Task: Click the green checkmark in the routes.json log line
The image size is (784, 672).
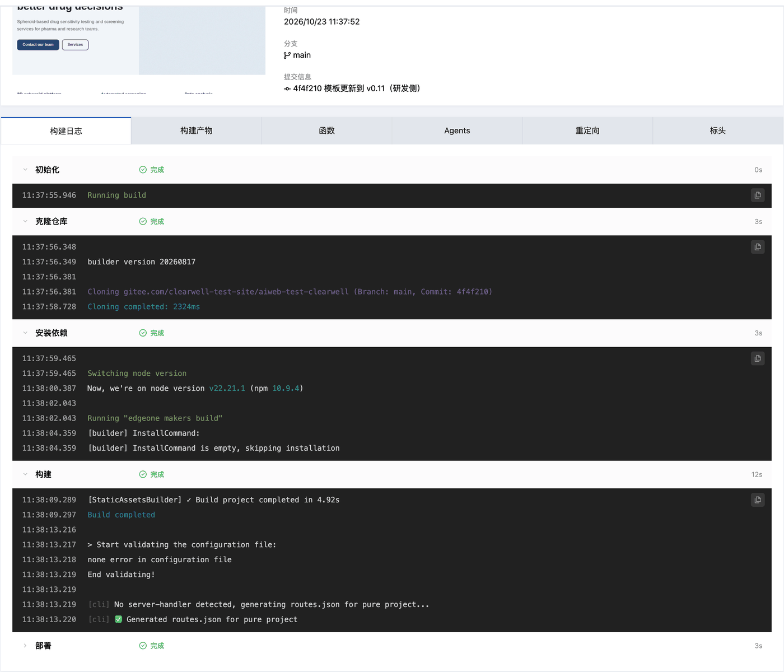Action: point(118,619)
